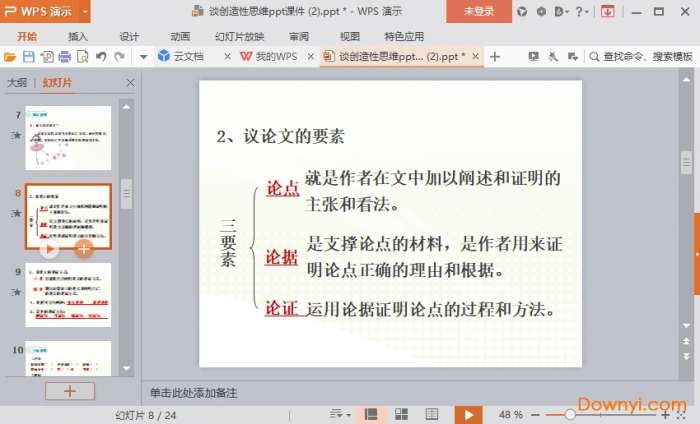Close the slide thumbnail pane

click(130, 83)
